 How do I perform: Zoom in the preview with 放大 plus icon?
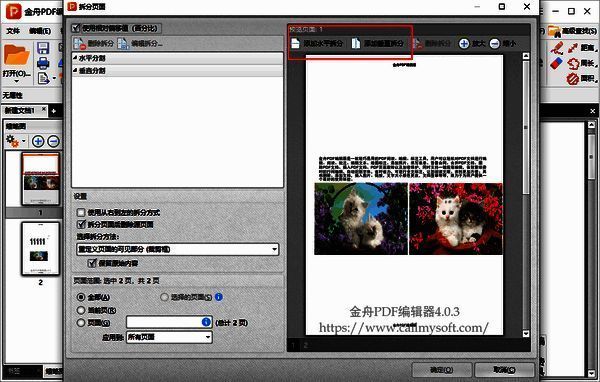464,44
